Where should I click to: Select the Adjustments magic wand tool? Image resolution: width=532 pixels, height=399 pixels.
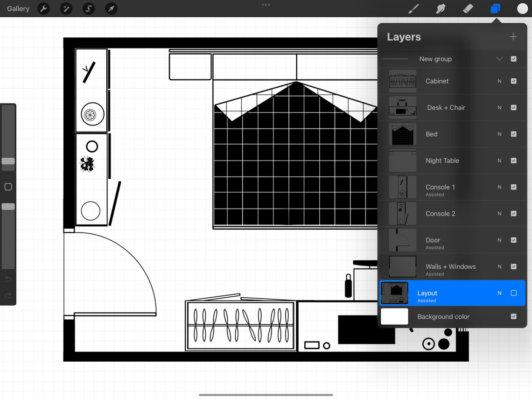tap(66, 8)
